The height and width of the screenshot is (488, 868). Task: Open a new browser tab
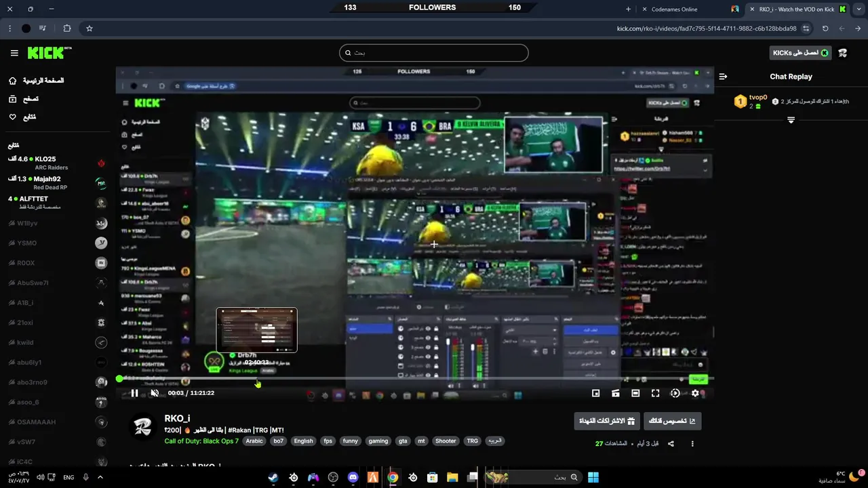click(x=628, y=9)
